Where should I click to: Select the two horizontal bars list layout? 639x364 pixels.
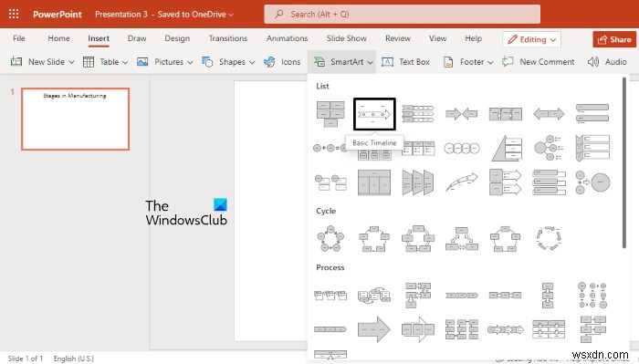coord(592,114)
